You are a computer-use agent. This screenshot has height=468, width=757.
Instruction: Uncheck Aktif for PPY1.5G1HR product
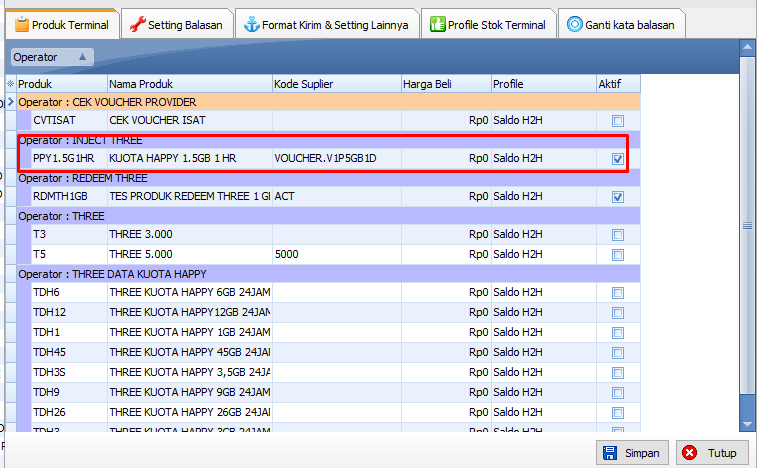click(617, 159)
